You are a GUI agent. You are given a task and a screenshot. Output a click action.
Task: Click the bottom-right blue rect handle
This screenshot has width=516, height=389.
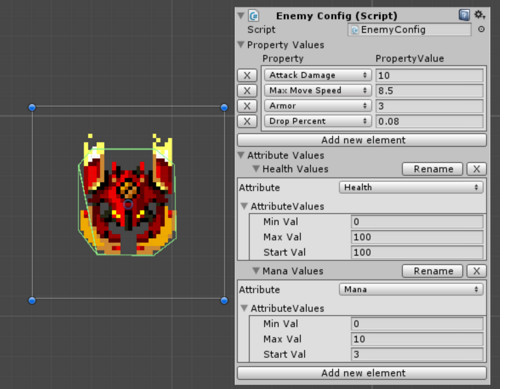(x=224, y=300)
